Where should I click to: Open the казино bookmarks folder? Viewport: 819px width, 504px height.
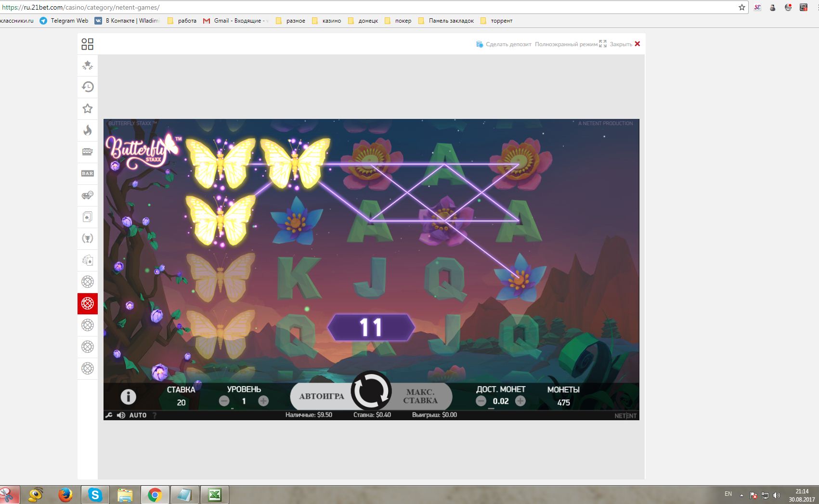[x=326, y=21]
